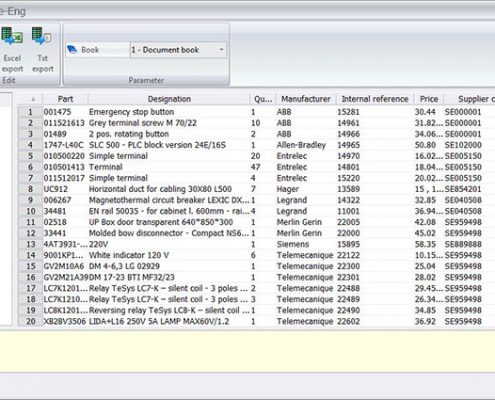Select row header number 8
The width and height of the screenshot is (495, 400).
[30, 189]
